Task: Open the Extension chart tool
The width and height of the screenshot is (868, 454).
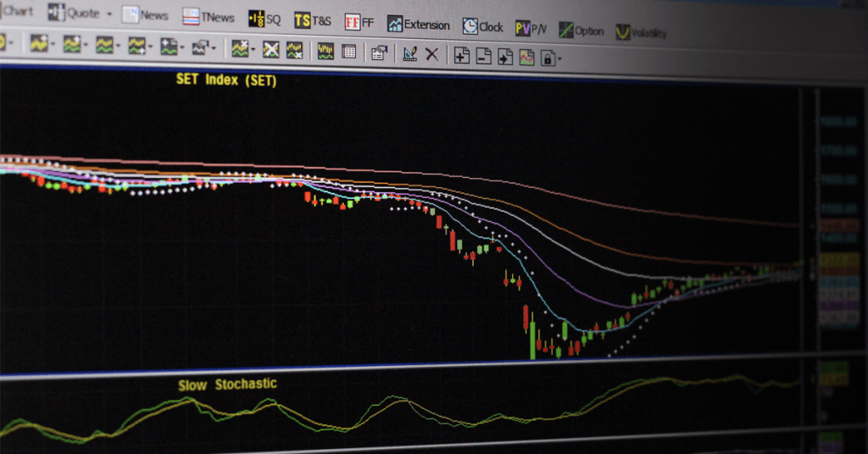Action: [x=419, y=25]
